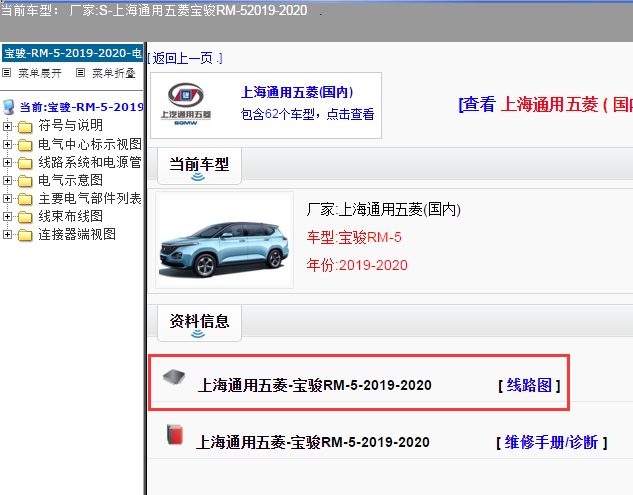633x495 pixels.
Task: Click 菜单折叠 to collapse all menus
Action: pyautogui.click(x=113, y=73)
